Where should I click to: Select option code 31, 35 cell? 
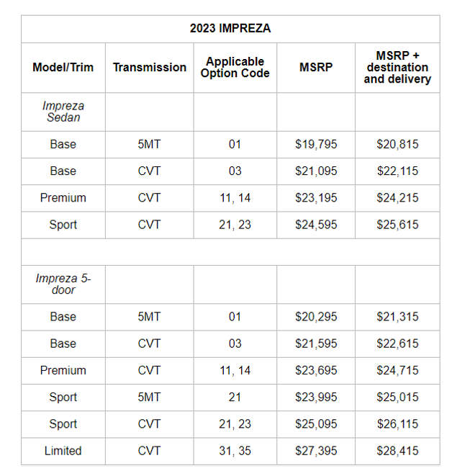click(x=235, y=451)
